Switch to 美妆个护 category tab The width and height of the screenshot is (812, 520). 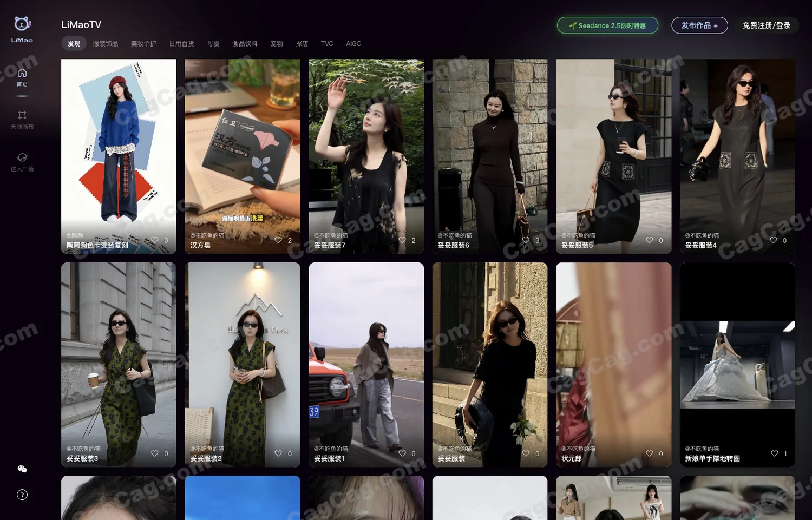coord(143,44)
